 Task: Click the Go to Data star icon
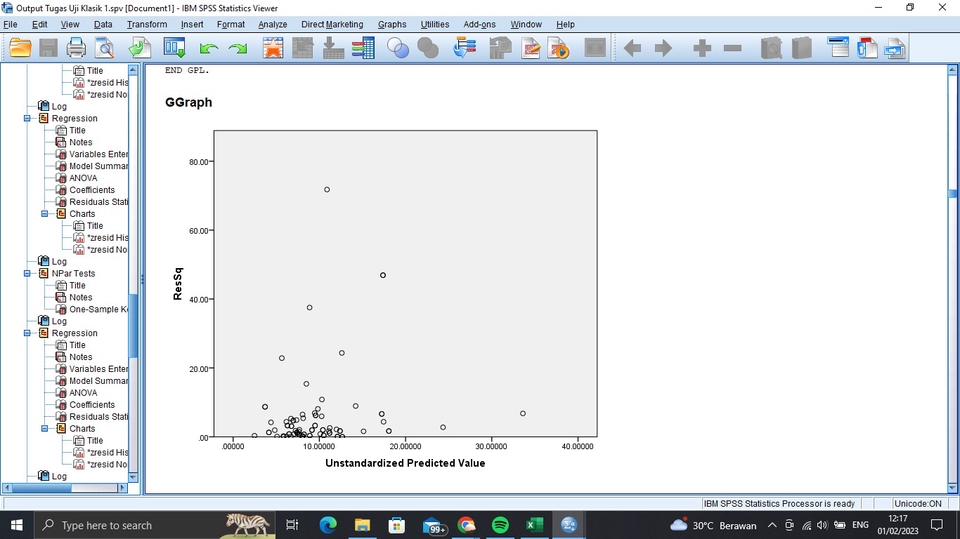click(x=273, y=48)
